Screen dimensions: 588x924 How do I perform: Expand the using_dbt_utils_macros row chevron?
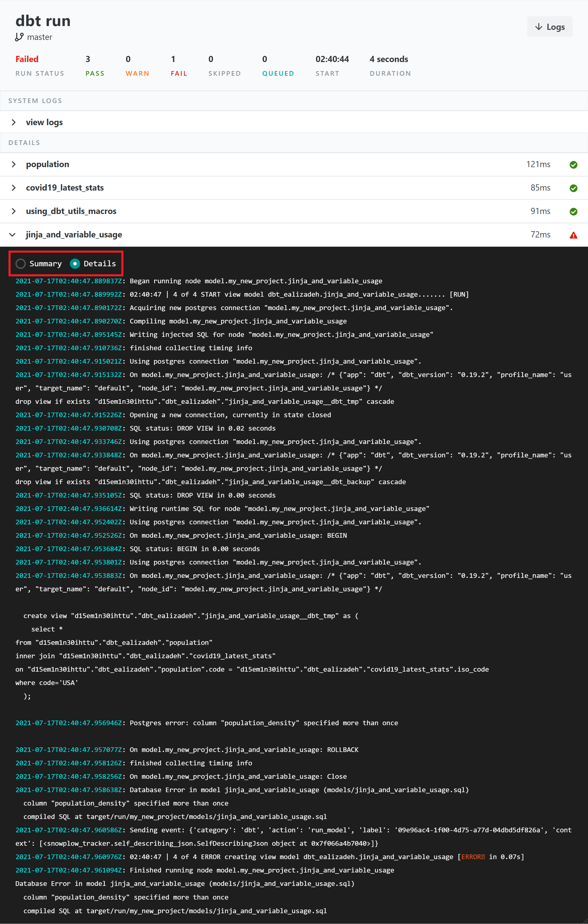tap(14, 211)
